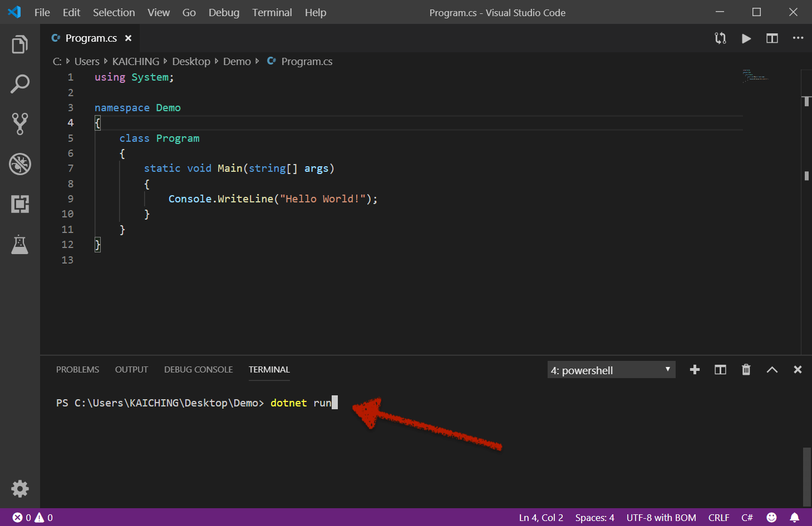
Task: Kill the terminal using the trash icon
Action: (746, 369)
